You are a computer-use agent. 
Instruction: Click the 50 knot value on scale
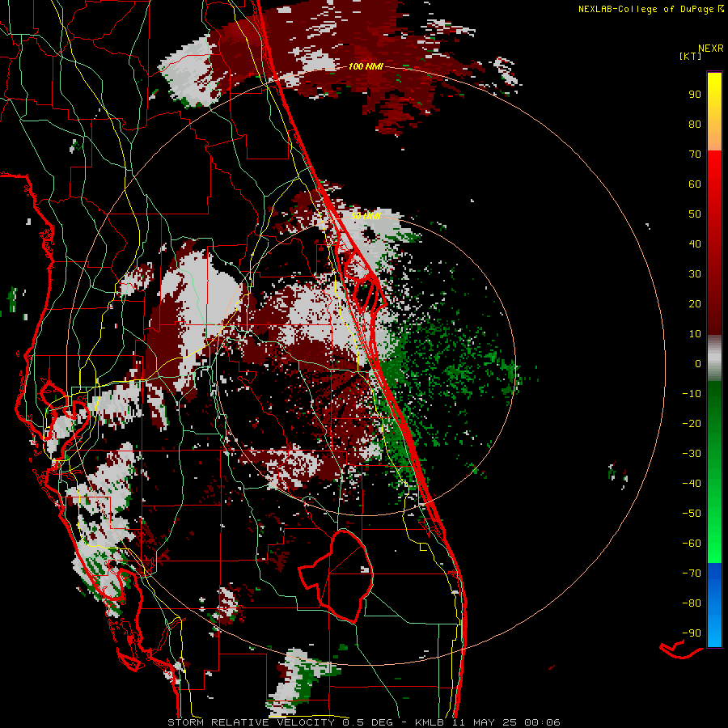[x=695, y=214]
